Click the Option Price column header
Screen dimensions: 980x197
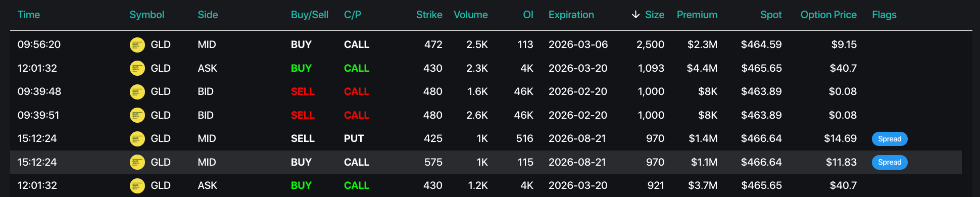pyautogui.click(x=828, y=15)
